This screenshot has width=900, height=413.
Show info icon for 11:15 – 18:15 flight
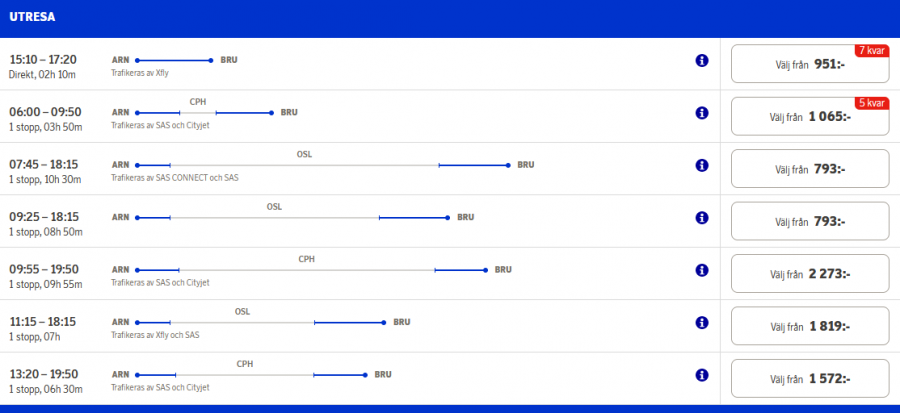point(702,322)
